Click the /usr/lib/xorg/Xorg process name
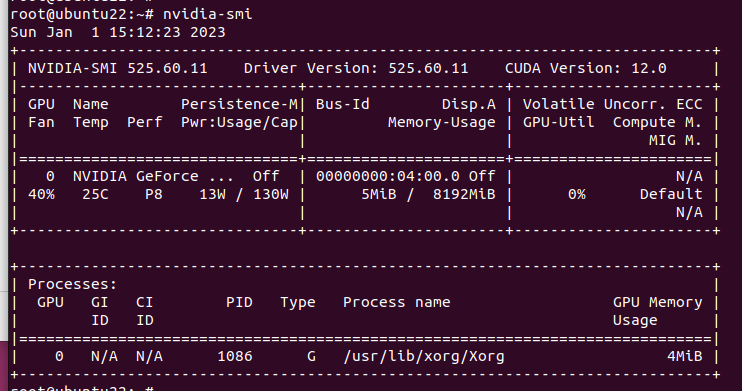This screenshot has width=742, height=391. click(424, 356)
